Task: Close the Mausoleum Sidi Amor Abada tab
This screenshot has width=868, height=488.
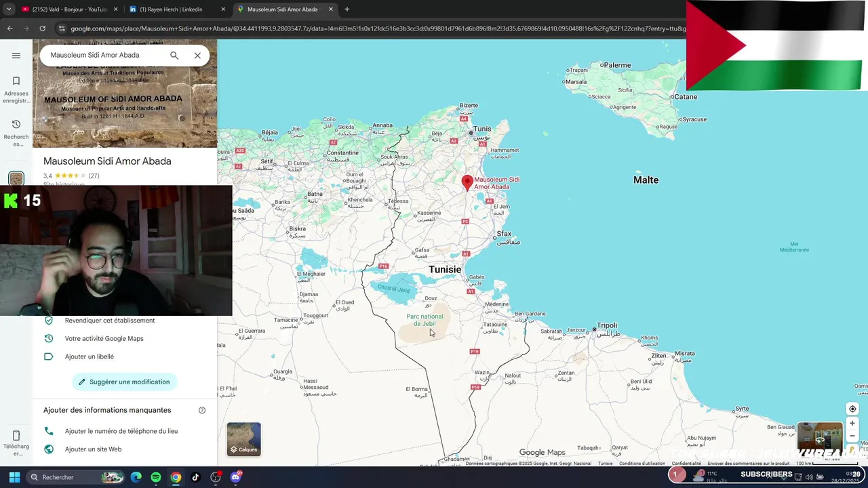Action: point(331,9)
